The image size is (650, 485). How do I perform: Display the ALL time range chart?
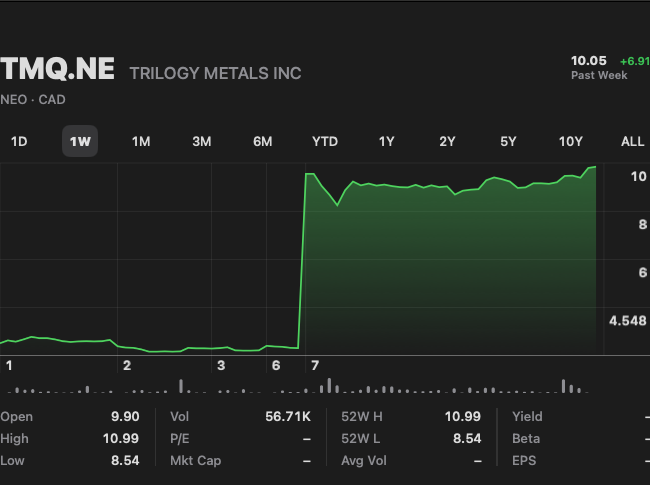click(x=632, y=141)
